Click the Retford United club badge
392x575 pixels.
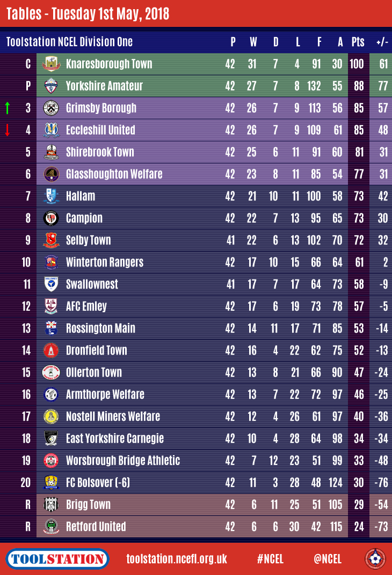pyautogui.click(x=51, y=527)
